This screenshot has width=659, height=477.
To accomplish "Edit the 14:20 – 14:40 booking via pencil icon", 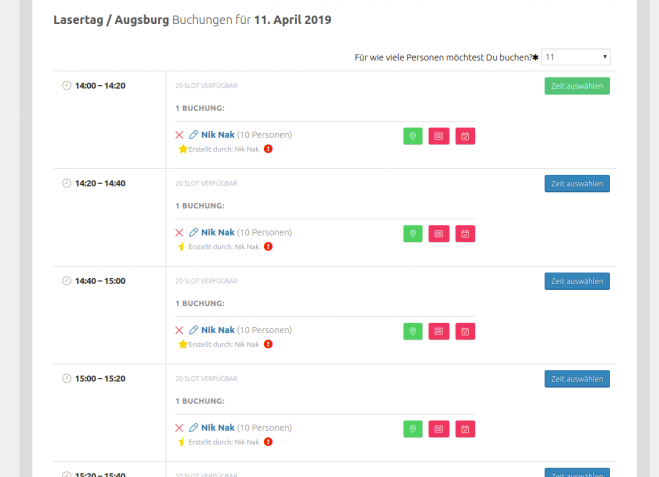I will pyautogui.click(x=193, y=232).
